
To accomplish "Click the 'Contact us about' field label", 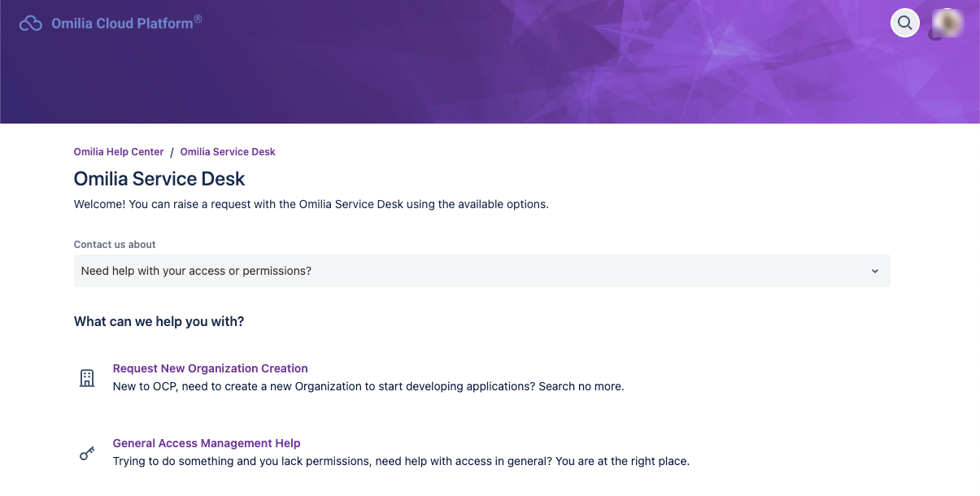I will click(115, 244).
